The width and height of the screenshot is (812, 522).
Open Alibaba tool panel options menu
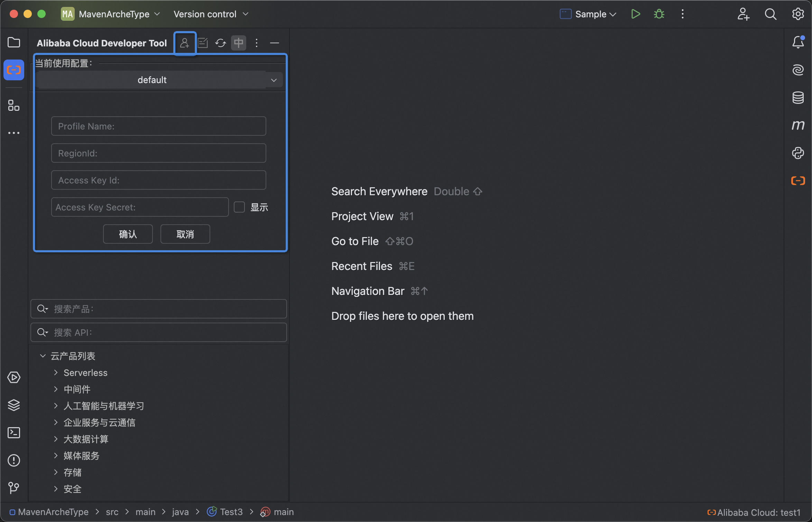click(x=257, y=43)
